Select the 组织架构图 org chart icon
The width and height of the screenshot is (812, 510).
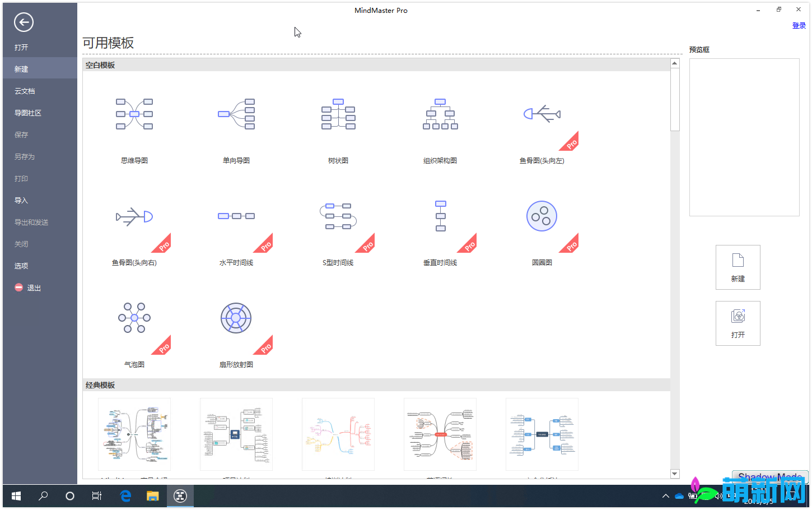440,114
